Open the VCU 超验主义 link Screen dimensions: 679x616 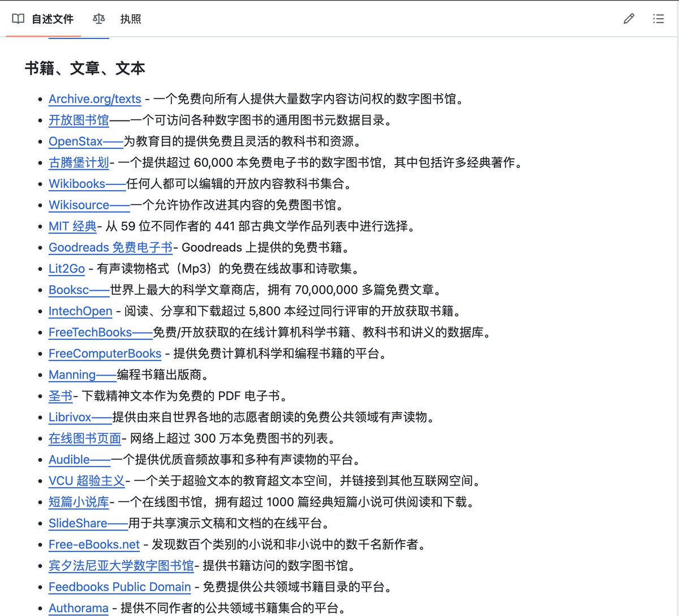coord(87,481)
